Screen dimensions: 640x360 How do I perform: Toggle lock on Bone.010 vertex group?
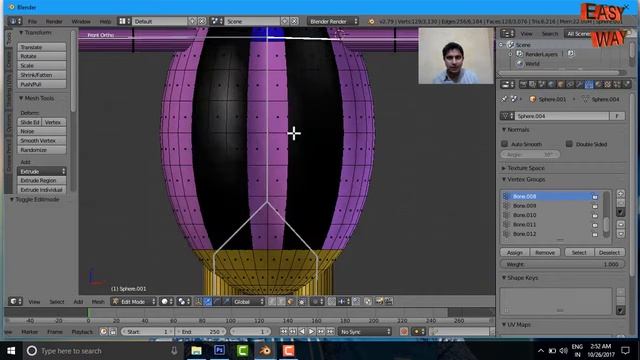click(595, 215)
